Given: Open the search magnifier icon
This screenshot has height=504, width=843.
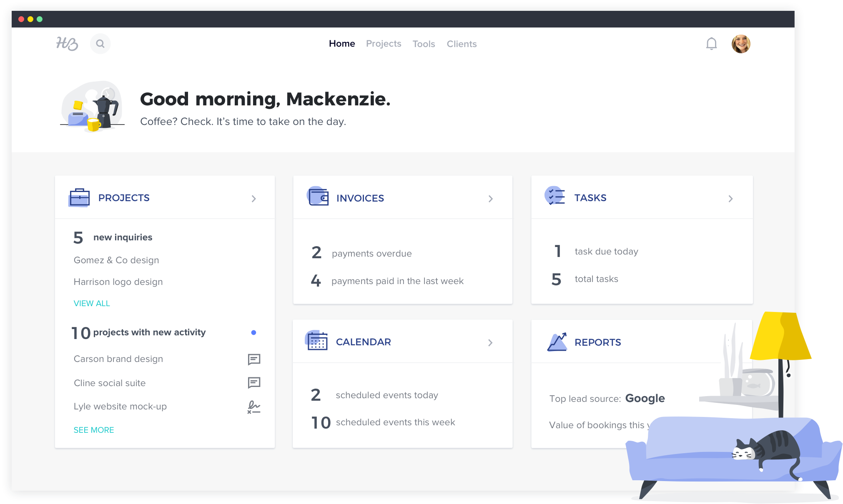Looking at the screenshot, I should coord(100,44).
